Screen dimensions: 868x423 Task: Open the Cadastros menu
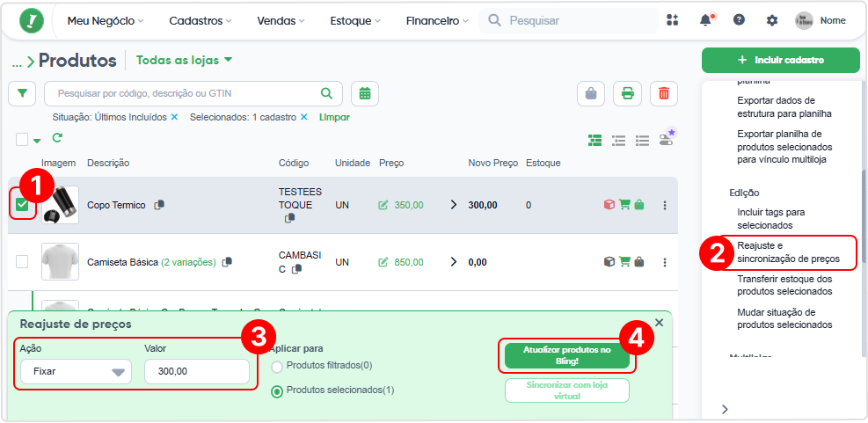(x=201, y=21)
